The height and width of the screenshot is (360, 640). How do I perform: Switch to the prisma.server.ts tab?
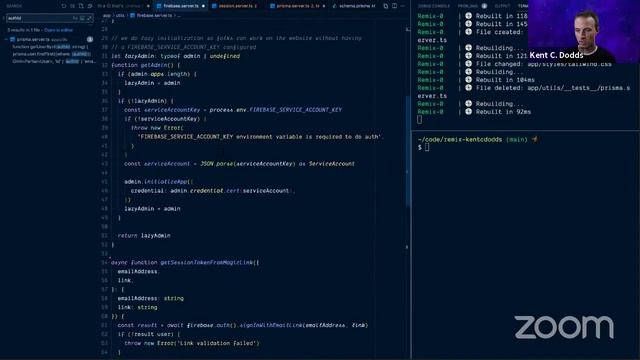pos(298,6)
